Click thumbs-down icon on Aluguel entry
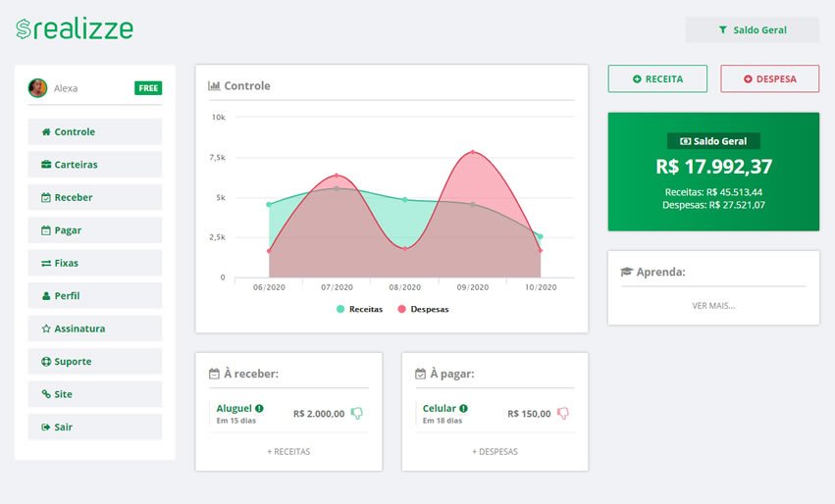The height and width of the screenshot is (504, 835). [356, 414]
